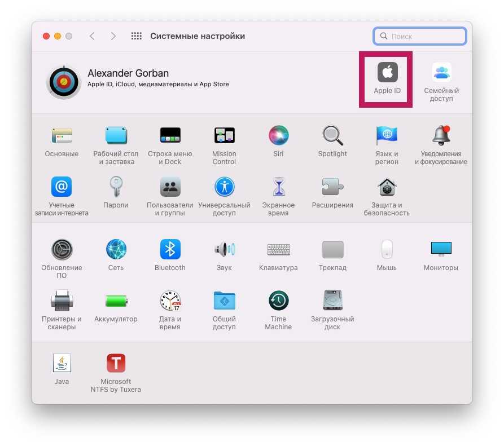Show all preferences with grid button

click(x=136, y=36)
